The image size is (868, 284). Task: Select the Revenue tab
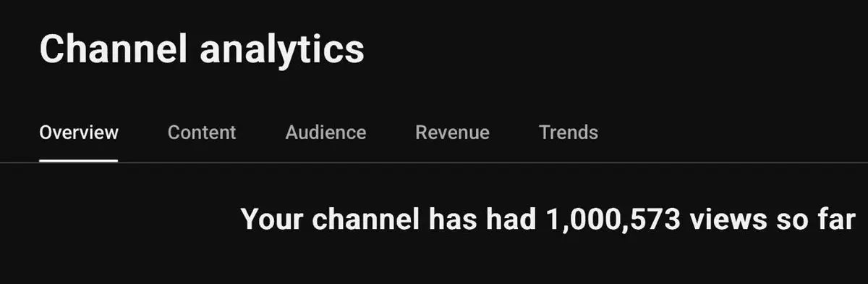point(452,133)
